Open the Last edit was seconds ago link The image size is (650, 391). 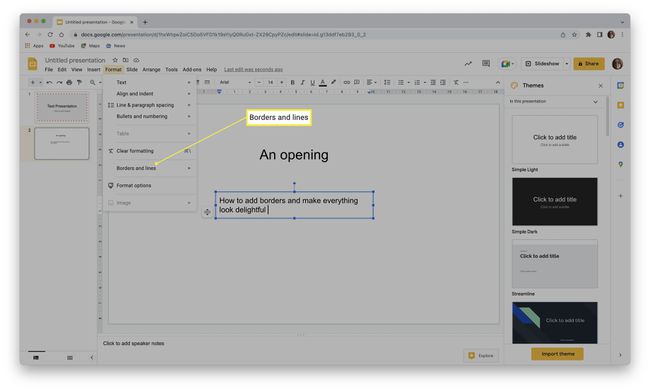point(253,70)
